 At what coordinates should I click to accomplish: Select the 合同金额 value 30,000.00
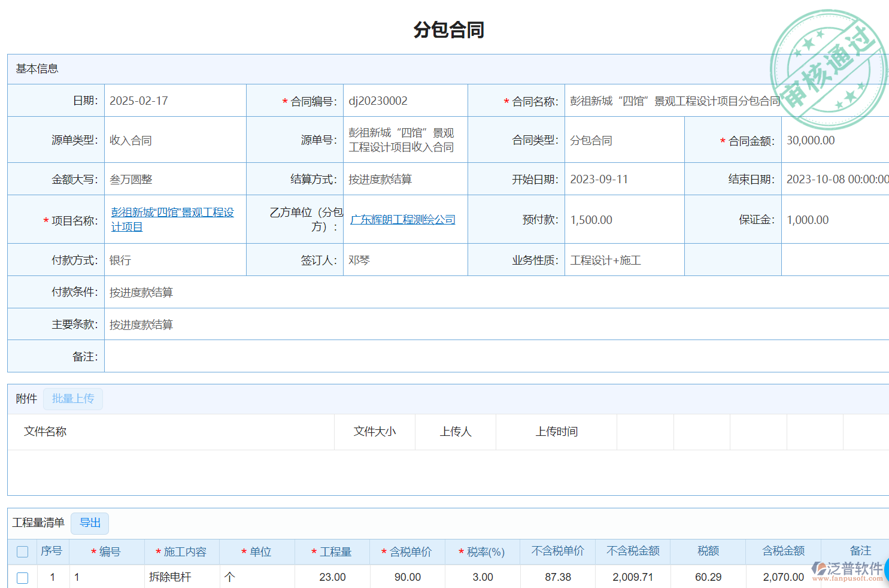coord(810,141)
